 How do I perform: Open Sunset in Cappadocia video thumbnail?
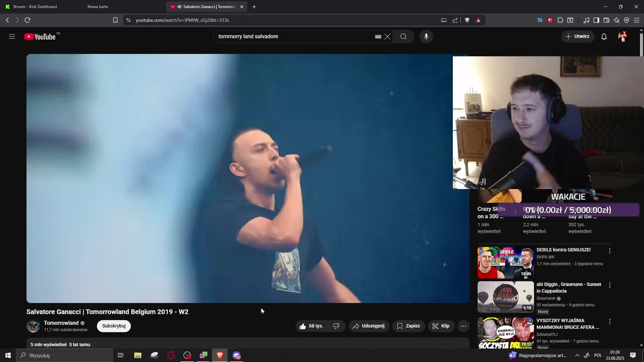coord(505,297)
